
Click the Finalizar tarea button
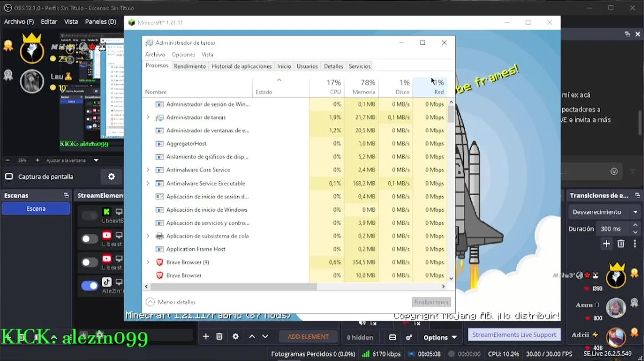(x=431, y=302)
